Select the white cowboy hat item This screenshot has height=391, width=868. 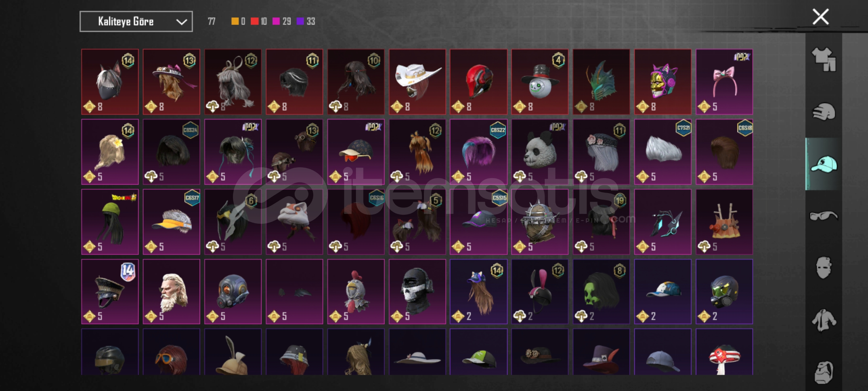[417, 82]
